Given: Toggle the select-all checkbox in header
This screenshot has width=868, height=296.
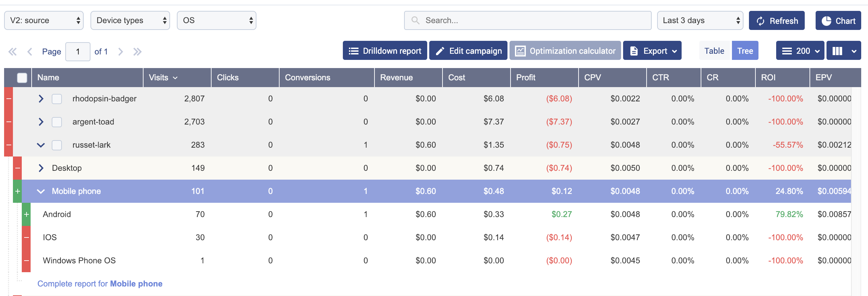Looking at the screenshot, I should 22,78.
